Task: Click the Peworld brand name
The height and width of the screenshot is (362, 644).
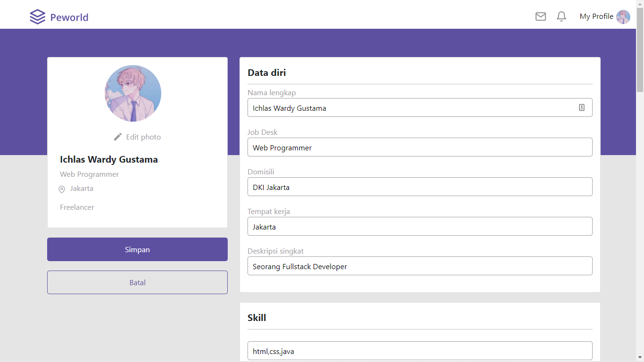Action: (69, 17)
